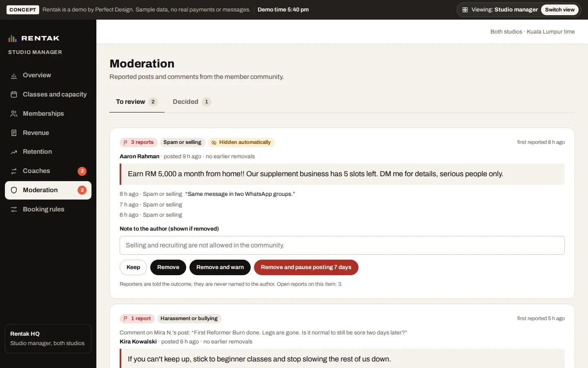The image size is (588, 368).
Task: Click the Harassment or bullying tag badge
Action: coord(189,319)
